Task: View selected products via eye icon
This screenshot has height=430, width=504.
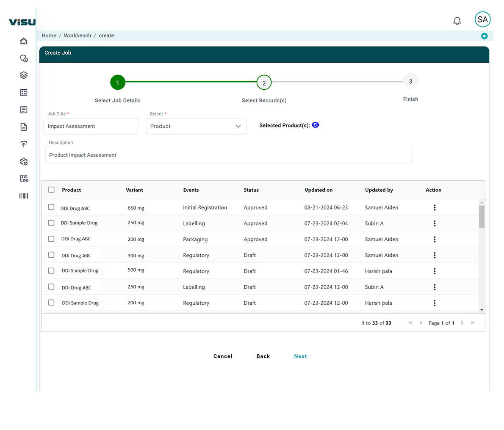Action: tap(316, 125)
